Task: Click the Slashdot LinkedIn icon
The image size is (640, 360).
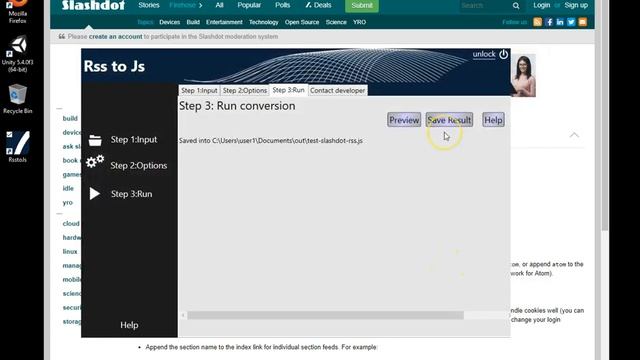Action: click(x=560, y=22)
